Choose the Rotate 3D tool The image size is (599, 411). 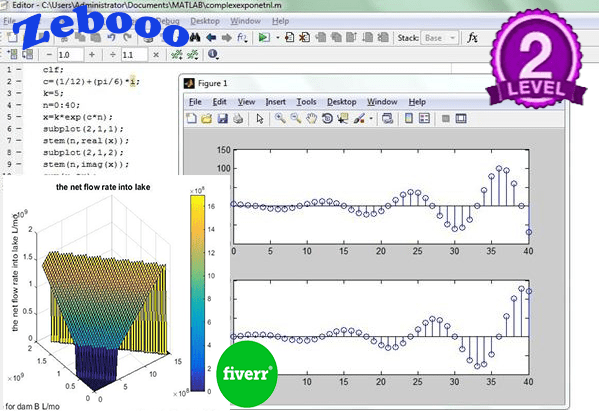[327, 118]
